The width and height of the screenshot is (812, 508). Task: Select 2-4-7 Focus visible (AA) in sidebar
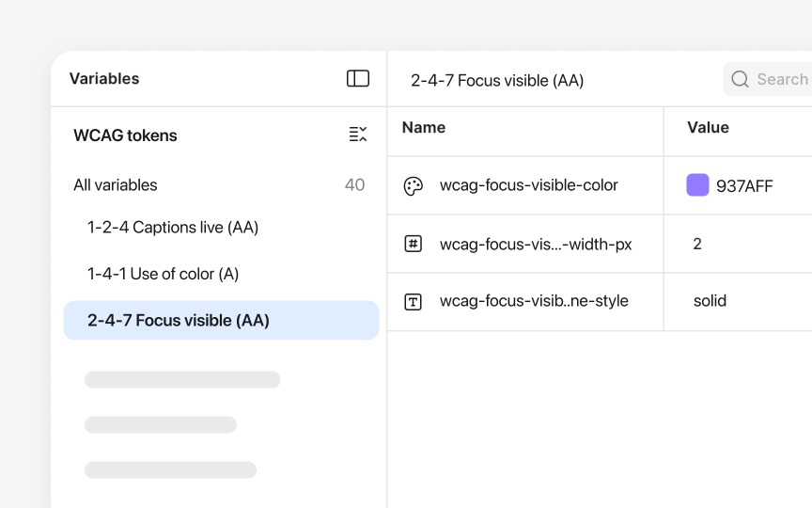179,321
